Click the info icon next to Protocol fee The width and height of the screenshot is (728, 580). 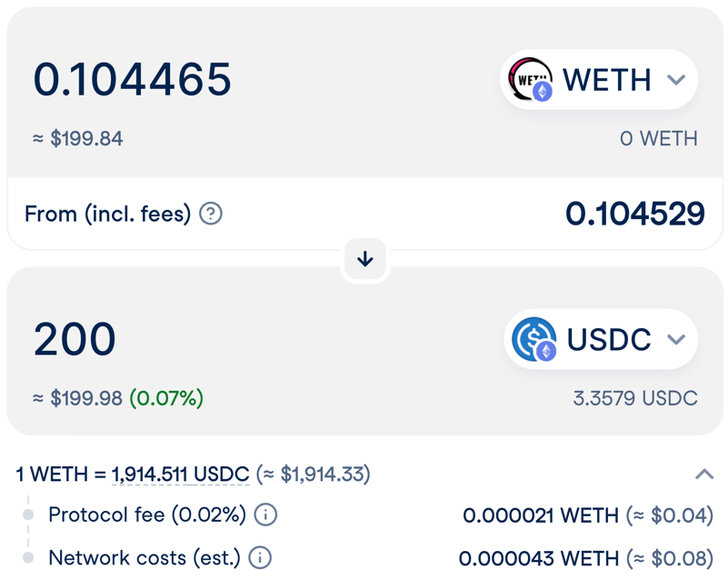coord(265,515)
